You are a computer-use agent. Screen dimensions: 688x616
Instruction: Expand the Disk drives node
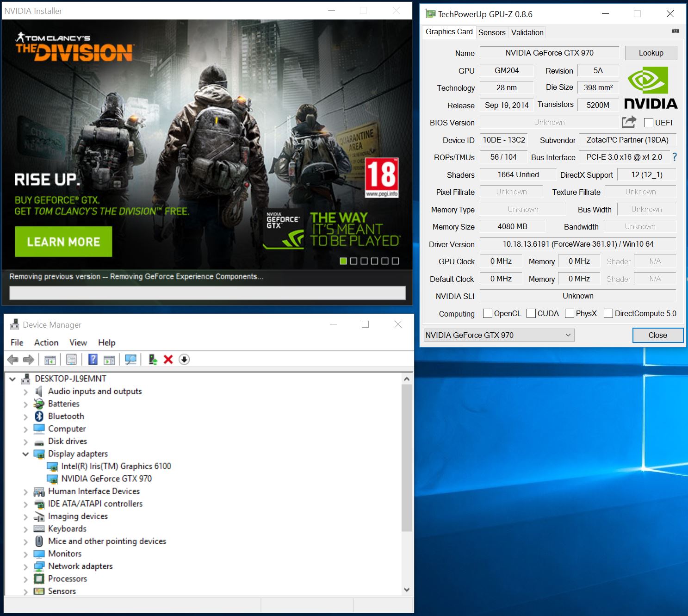click(25, 442)
